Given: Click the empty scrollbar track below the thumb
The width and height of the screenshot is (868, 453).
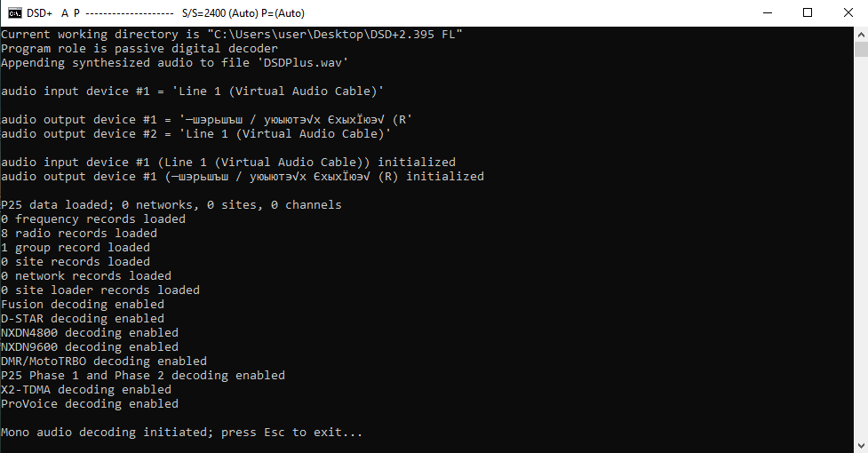Looking at the screenshot, I should (x=861, y=248).
